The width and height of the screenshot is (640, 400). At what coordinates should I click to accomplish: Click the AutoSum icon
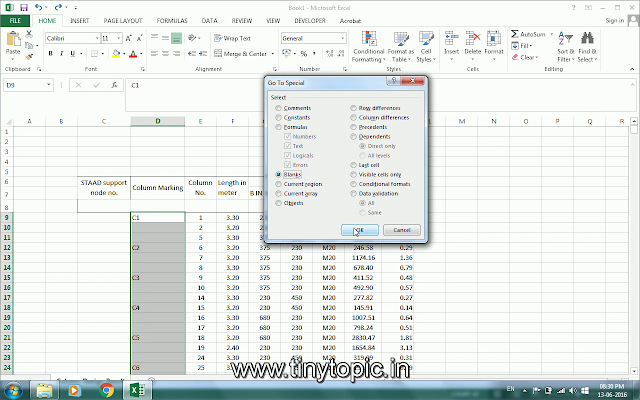[515, 34]
